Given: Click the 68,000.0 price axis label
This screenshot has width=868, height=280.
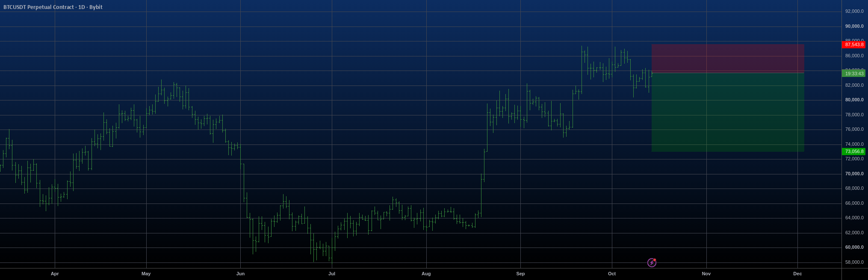Looking at the screenshot, I should coord(854,188).
